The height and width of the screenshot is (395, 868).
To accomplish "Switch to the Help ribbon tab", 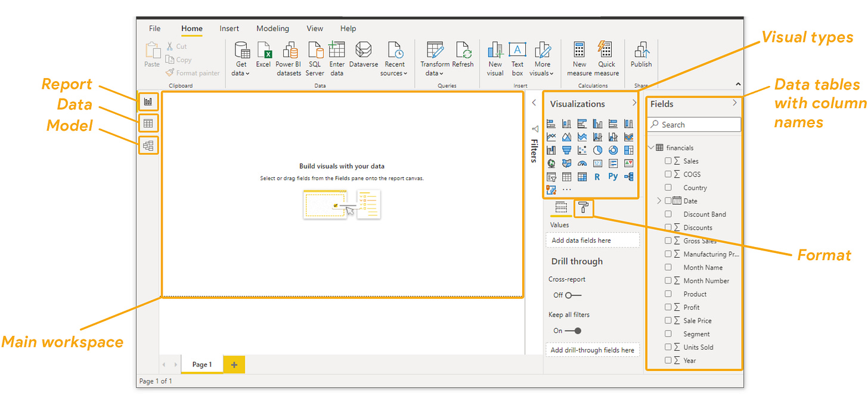I will click(348, 29).
